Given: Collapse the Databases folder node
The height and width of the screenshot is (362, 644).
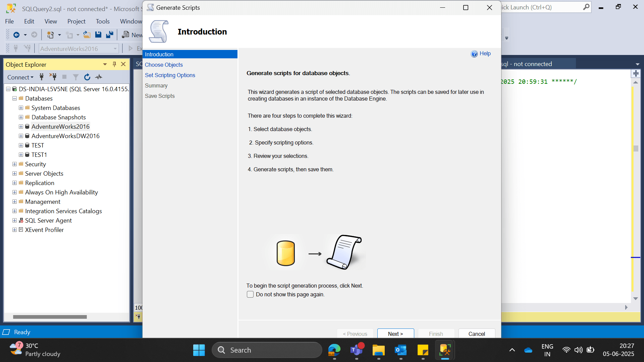Looking at the screenshot, I should 14,99.
